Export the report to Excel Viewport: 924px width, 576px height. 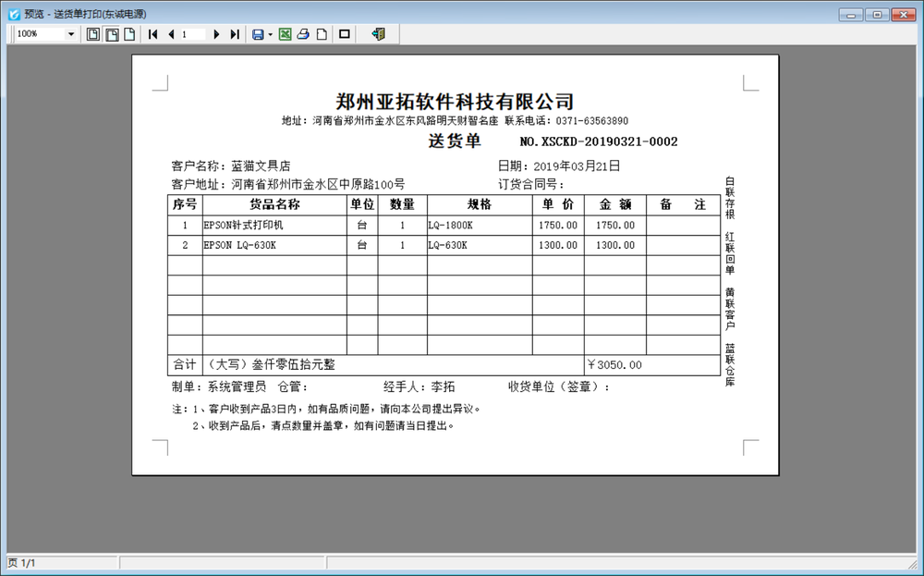pos(286,34)
